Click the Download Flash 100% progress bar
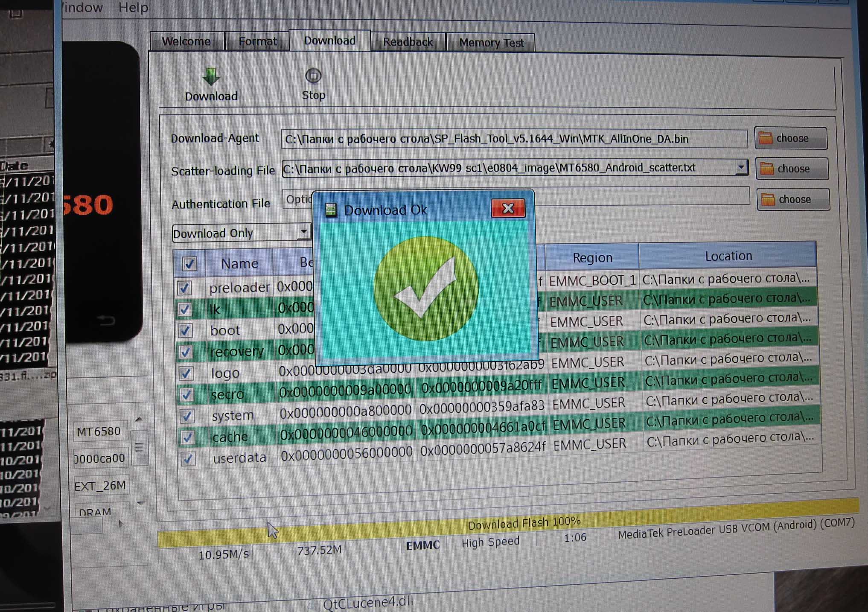This screenshot has width=868, height=612. tap(508, 523)
